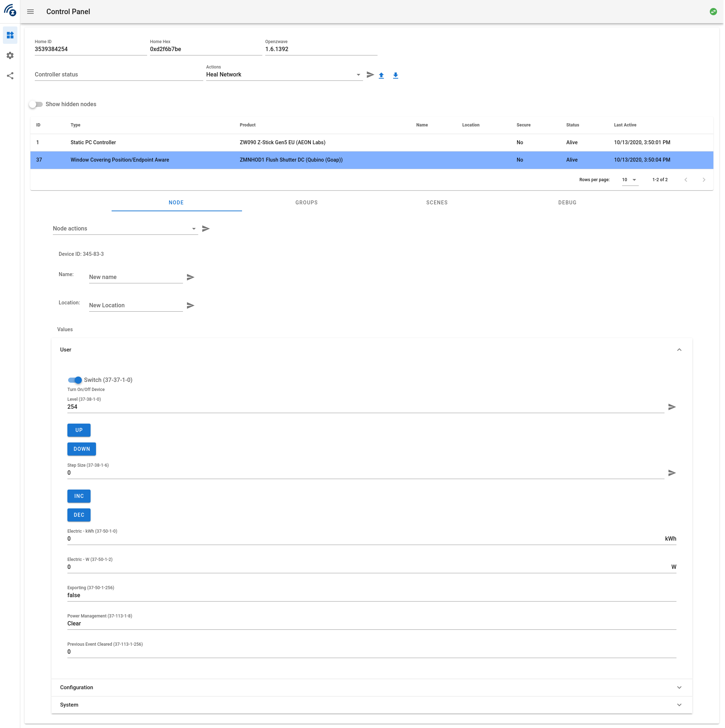Click the upload configuration icon
725x728 pixels.
pyautogui.click(x=382, y=75)
